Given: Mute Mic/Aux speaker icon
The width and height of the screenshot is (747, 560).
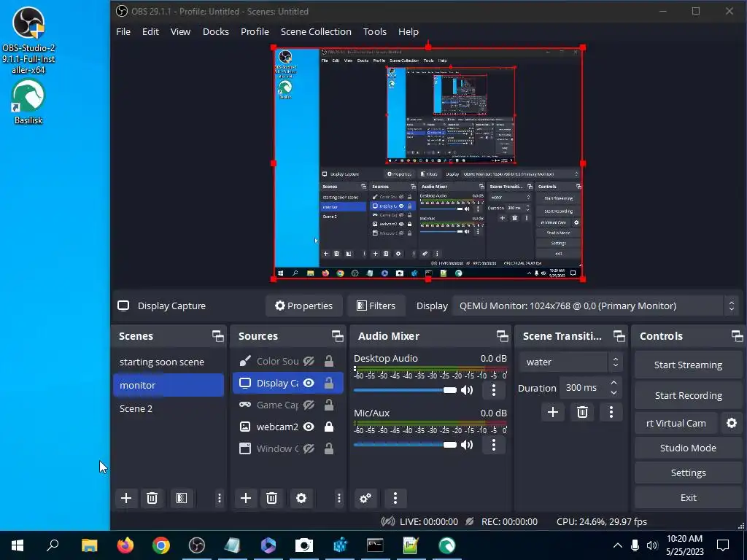Looking at the screenshot, I should pyautogui.click(x=467, y=445).
